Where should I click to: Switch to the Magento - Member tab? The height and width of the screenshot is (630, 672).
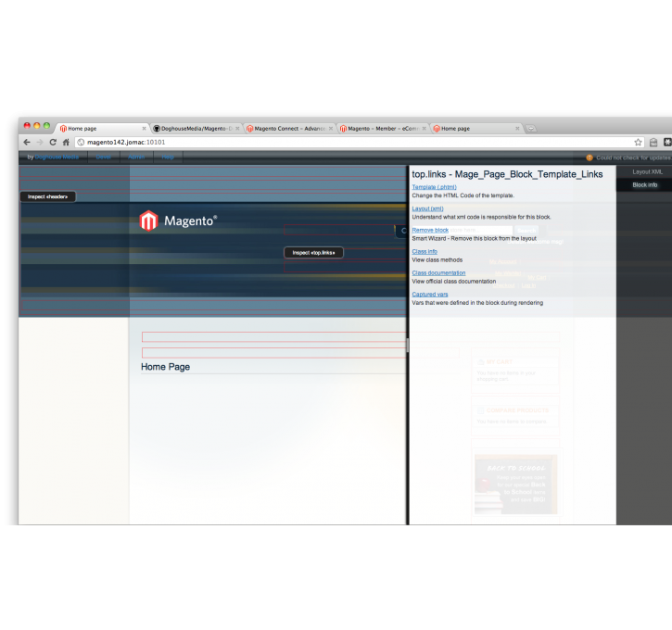point(383,129)
